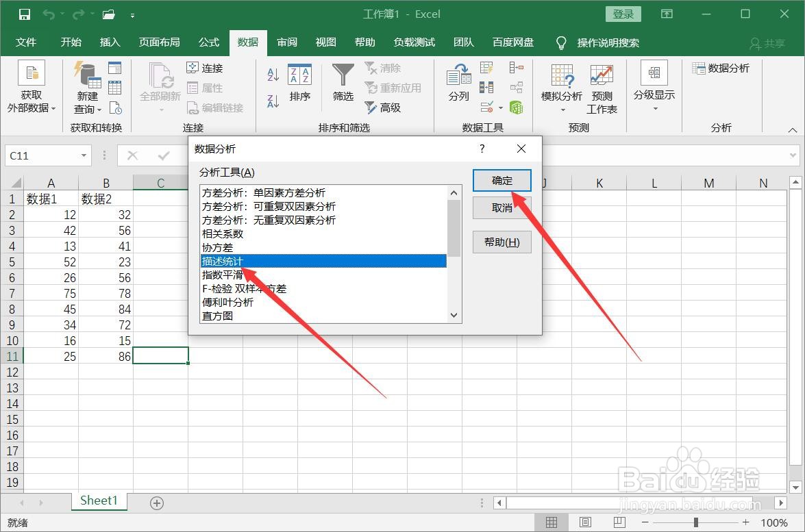Select 方差分析：单因素方差分析 in list

(x=323, y=193)
